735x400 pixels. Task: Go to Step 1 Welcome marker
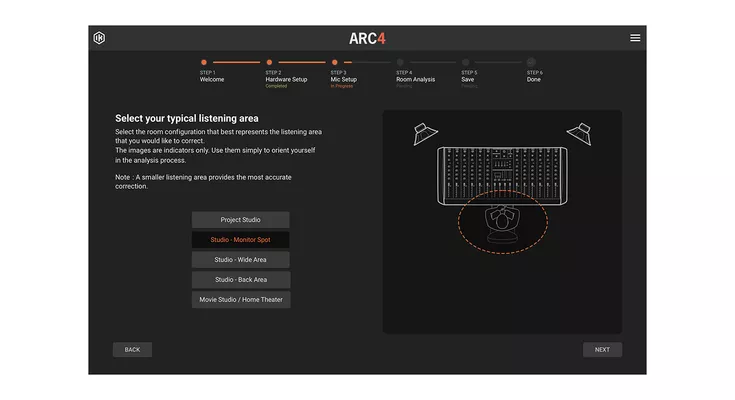(204, 62)
